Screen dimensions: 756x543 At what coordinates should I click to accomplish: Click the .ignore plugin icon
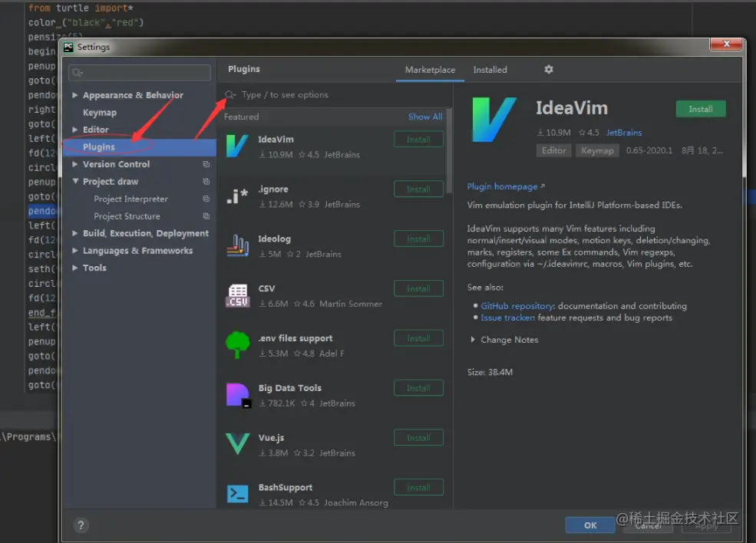click(237, 196)
